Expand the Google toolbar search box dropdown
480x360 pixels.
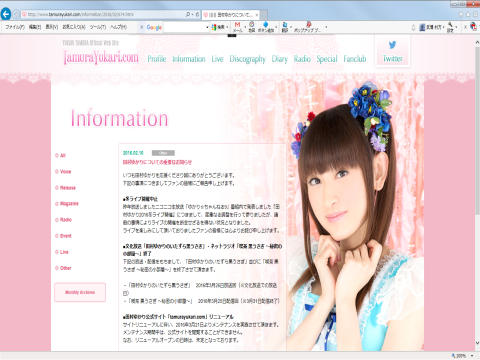(207, 28)
